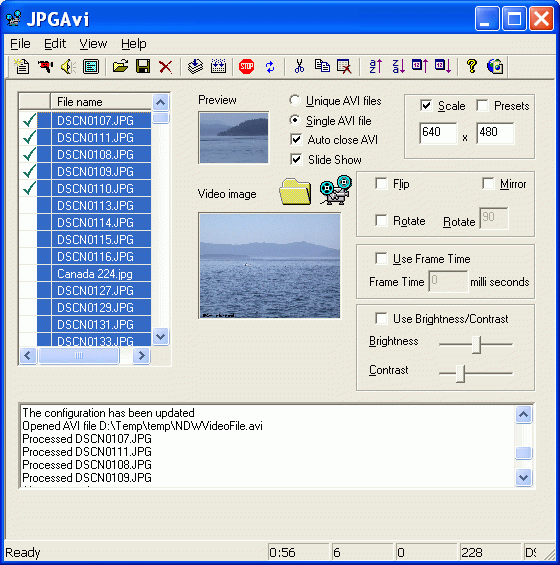Click the yellow folder video image icon
The width and height of the screenshot is (560, 565).
(x=295, y=192)
